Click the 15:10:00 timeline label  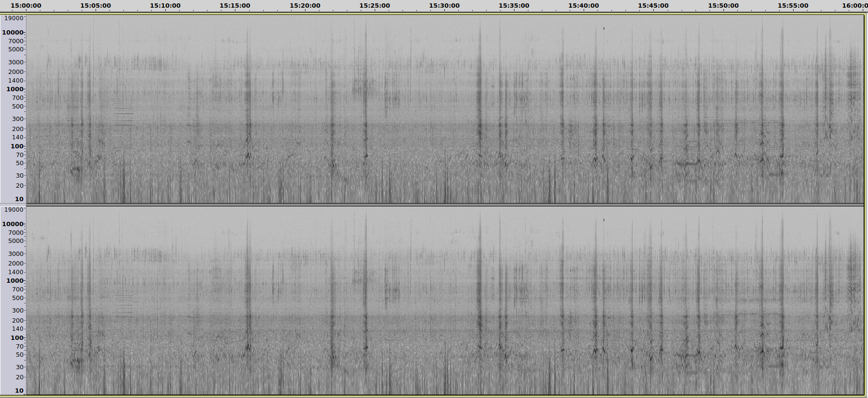(165, 6)
